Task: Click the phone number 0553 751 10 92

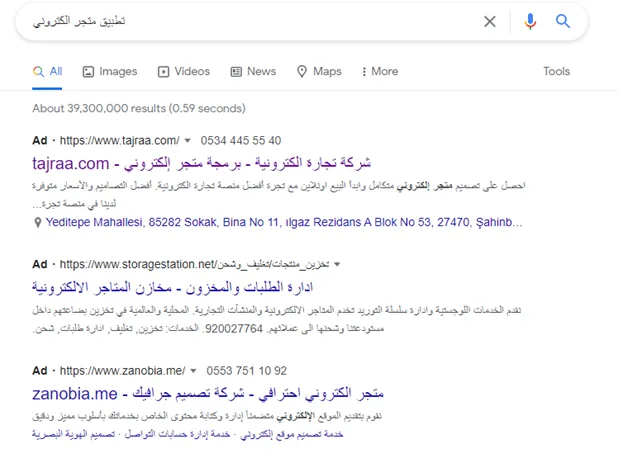Action: coord(247,371)
